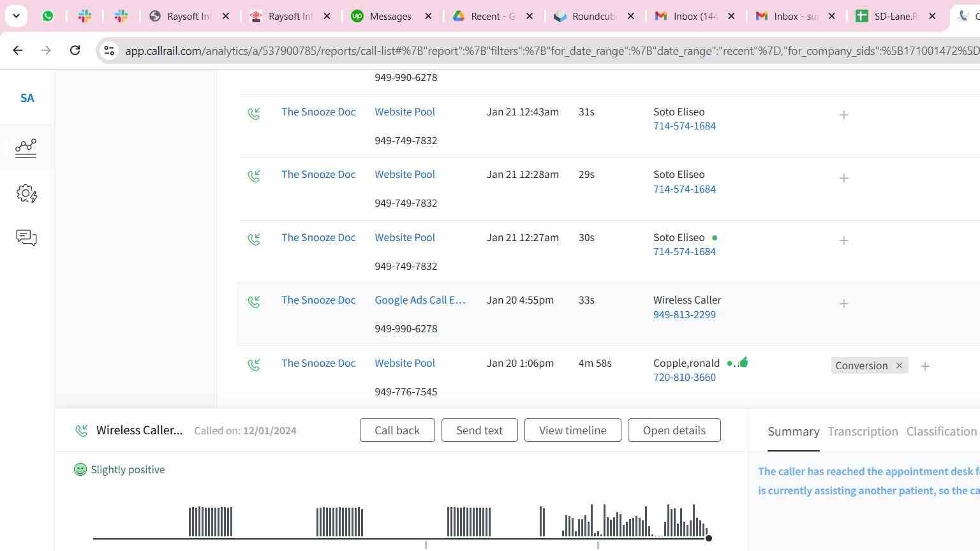Image resolution: width=980 pixels, height=551 pixels.
Task: Click the Slightly positive sentiment smiley
Action: [80, 470]
